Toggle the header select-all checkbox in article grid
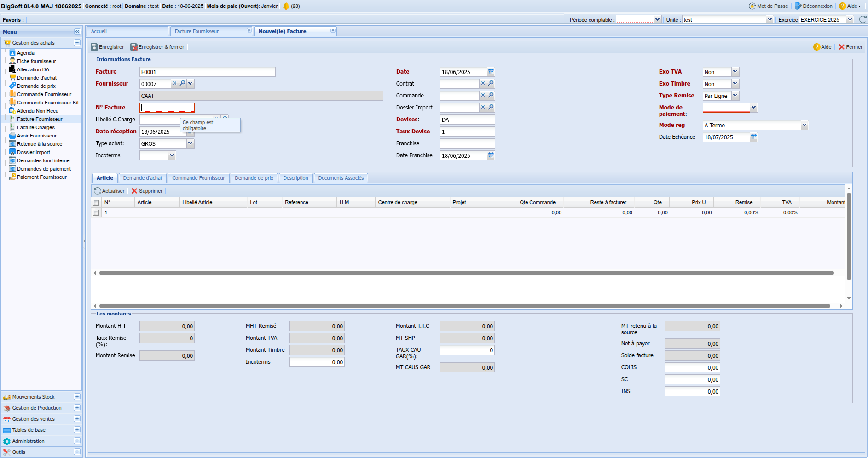868x458 pixels. click(x=96, y=202)
